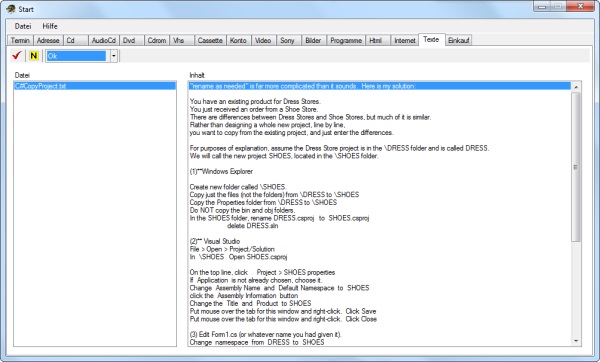The width and height of the screenshot is (600, 362).
Task: Switch to the Adresse tab
Action: 48,40
